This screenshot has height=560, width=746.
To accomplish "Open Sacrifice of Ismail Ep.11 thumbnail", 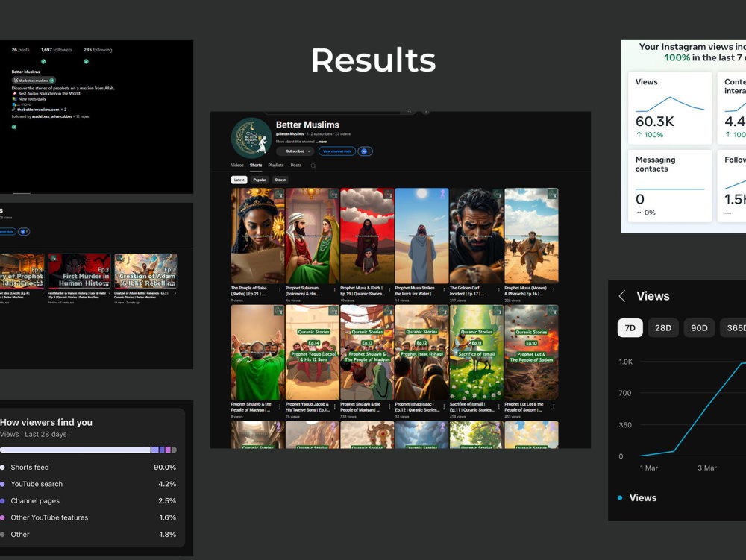I will coord(477,352).
